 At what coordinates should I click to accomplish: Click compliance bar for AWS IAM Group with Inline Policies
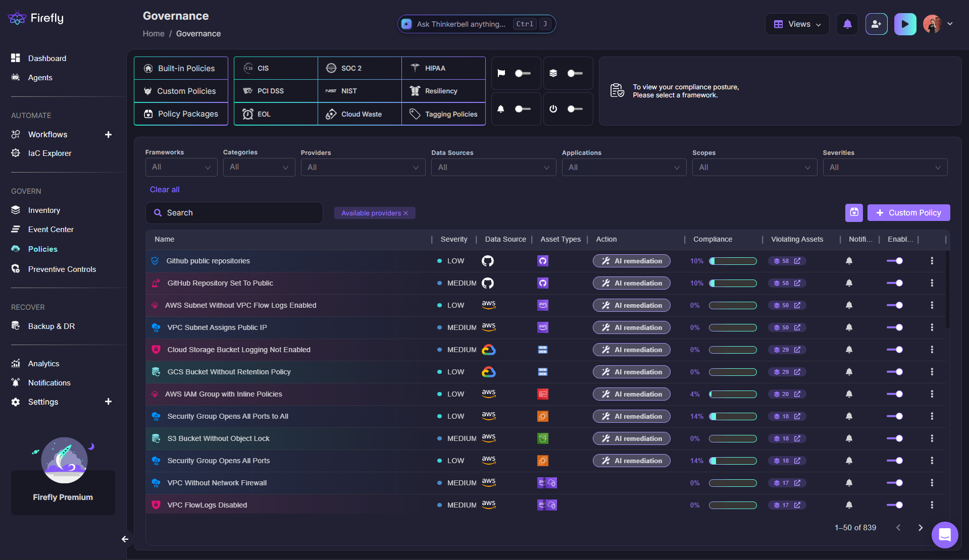pos(733,394)
